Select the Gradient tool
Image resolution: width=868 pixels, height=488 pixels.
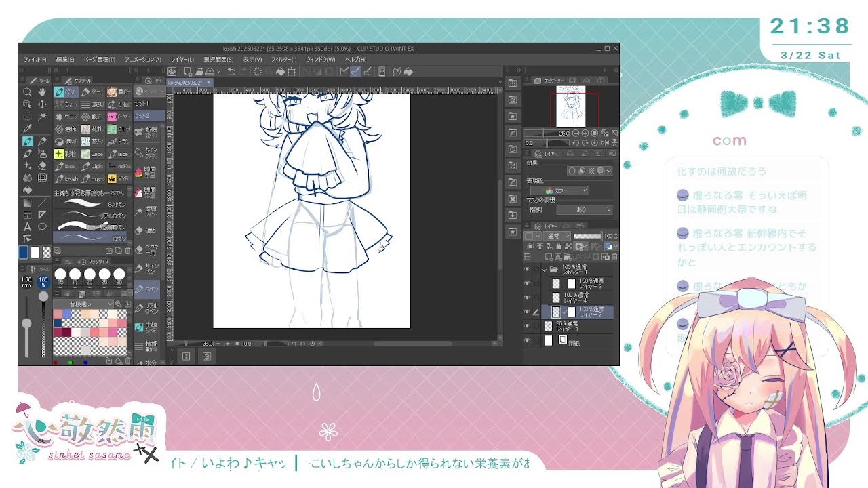27,203
